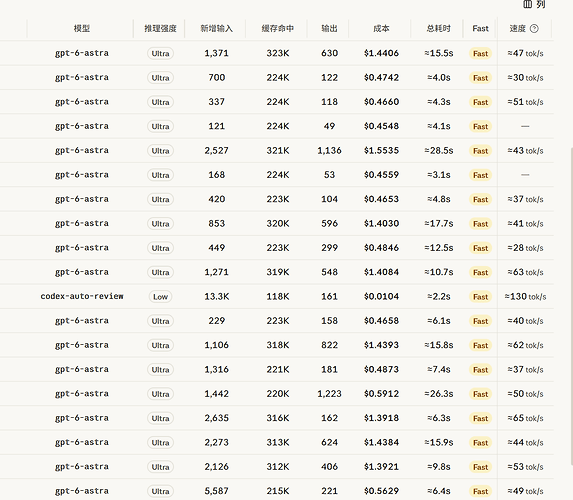Click the new input value 2,527
The image size is (573, 500).
pos(216,151)
